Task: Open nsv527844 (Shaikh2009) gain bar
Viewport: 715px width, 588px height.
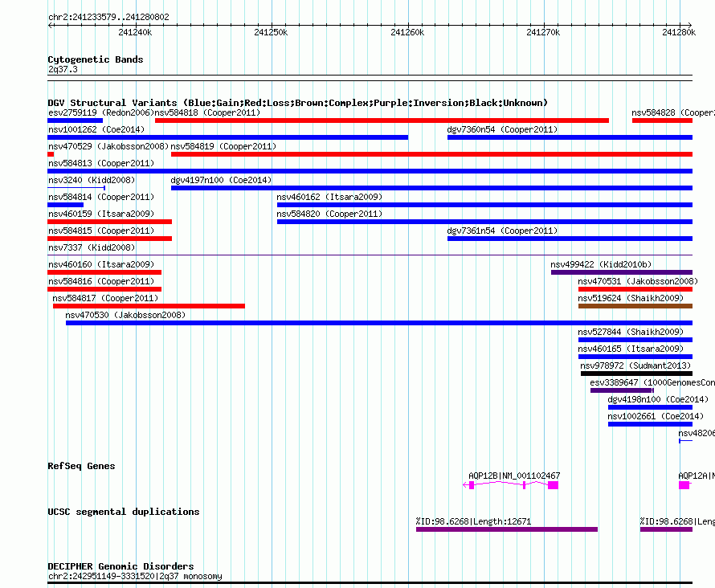Action: [635, 340]
